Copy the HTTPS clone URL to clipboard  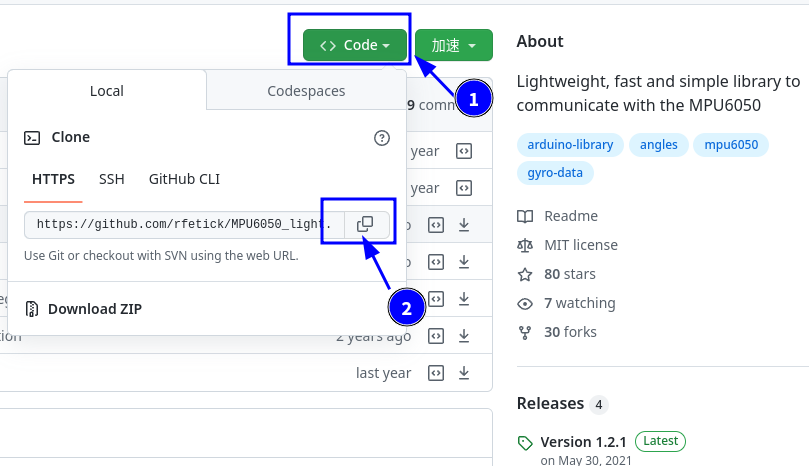coord(366,225)
